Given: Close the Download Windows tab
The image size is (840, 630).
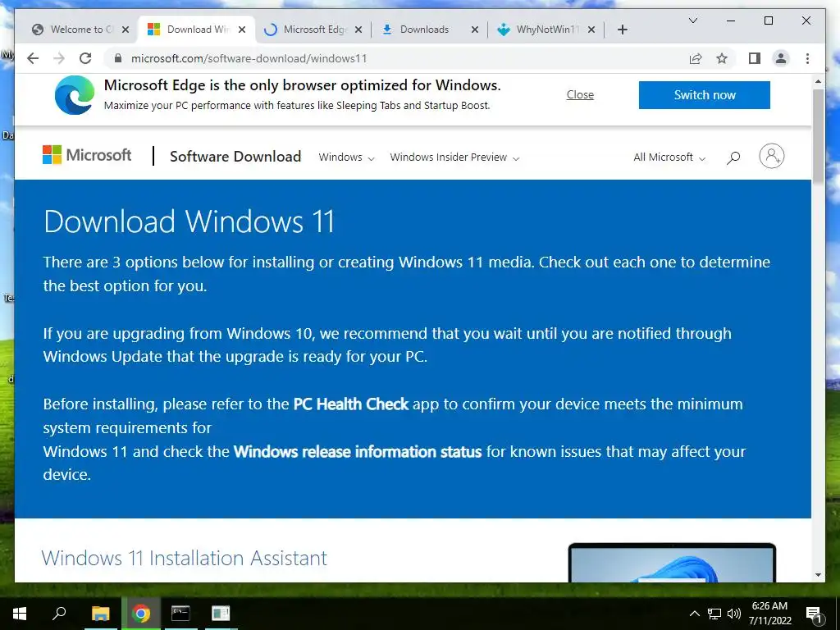Looking at the screenshot, I should coord(242,30).
